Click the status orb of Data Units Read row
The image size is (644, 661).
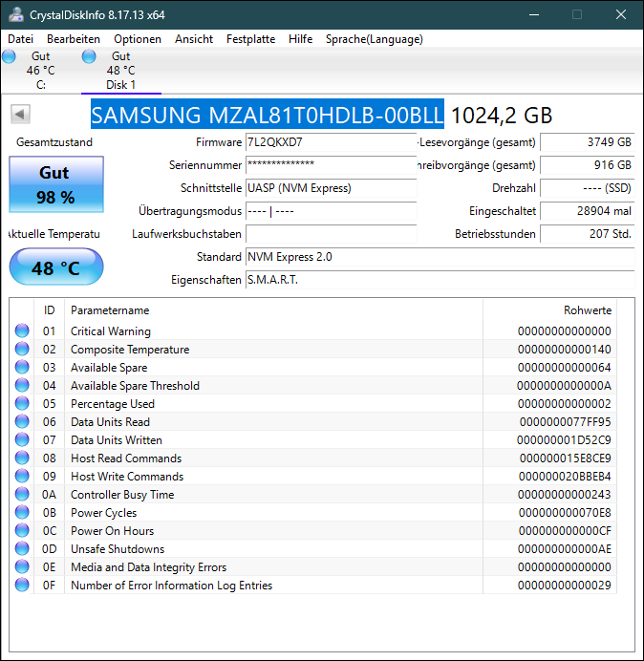22,421
